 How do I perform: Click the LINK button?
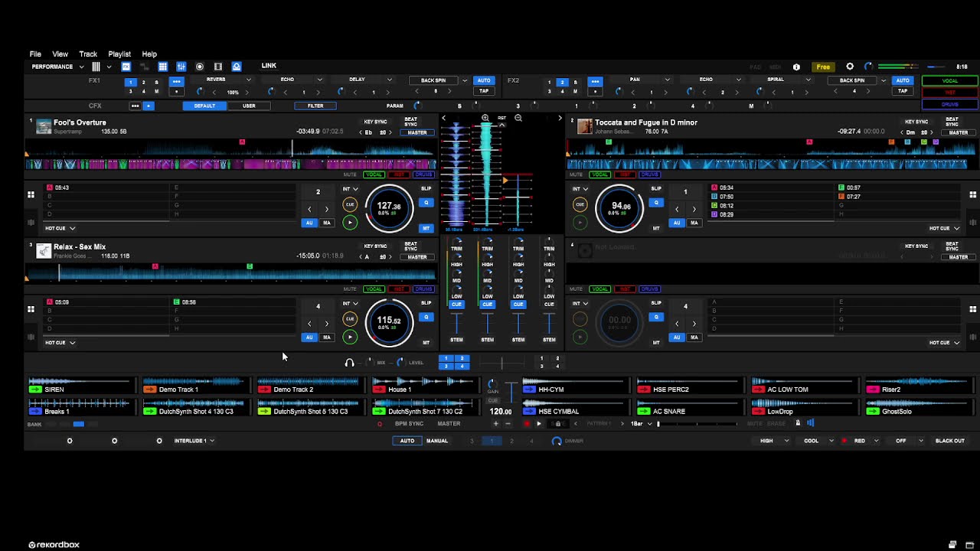[269, 66]
